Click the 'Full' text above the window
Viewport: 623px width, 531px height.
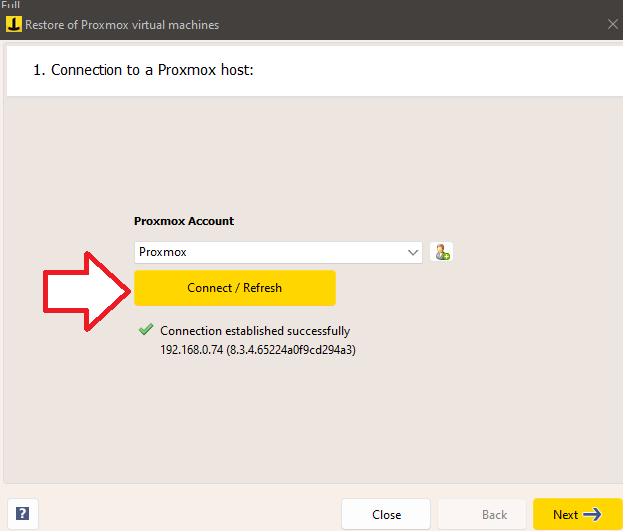tap(10, 5)
